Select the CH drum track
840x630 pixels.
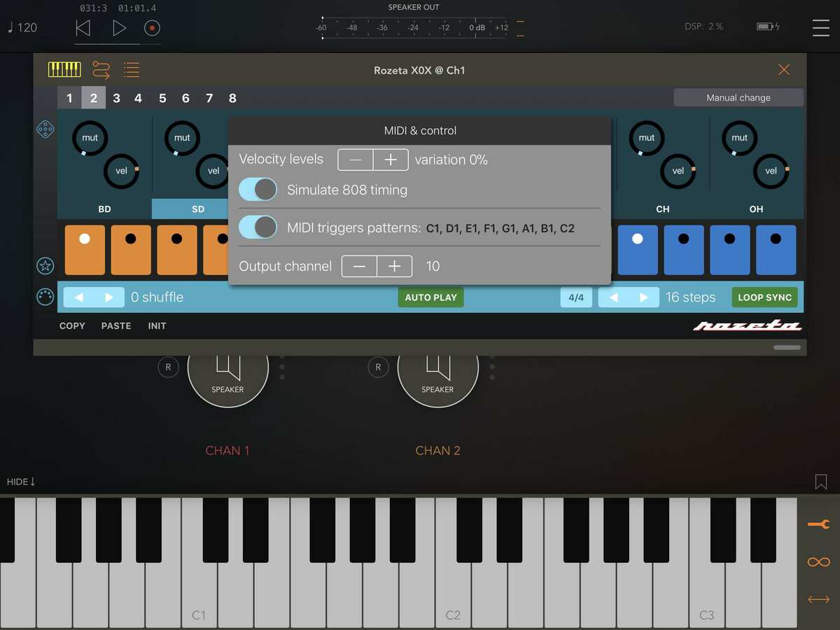pos(663,209)
